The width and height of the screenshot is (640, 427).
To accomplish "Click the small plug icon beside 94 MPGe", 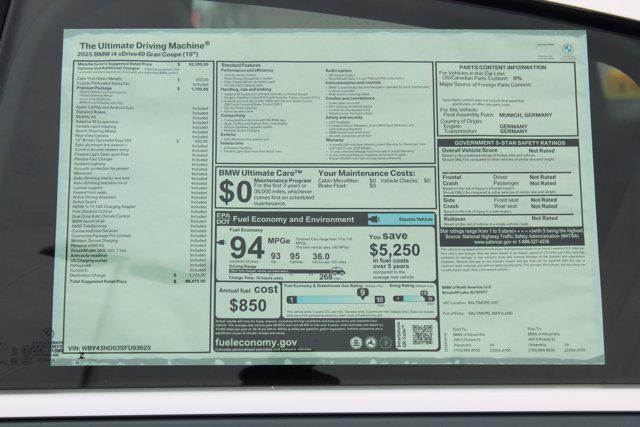I will click(222, 242).
